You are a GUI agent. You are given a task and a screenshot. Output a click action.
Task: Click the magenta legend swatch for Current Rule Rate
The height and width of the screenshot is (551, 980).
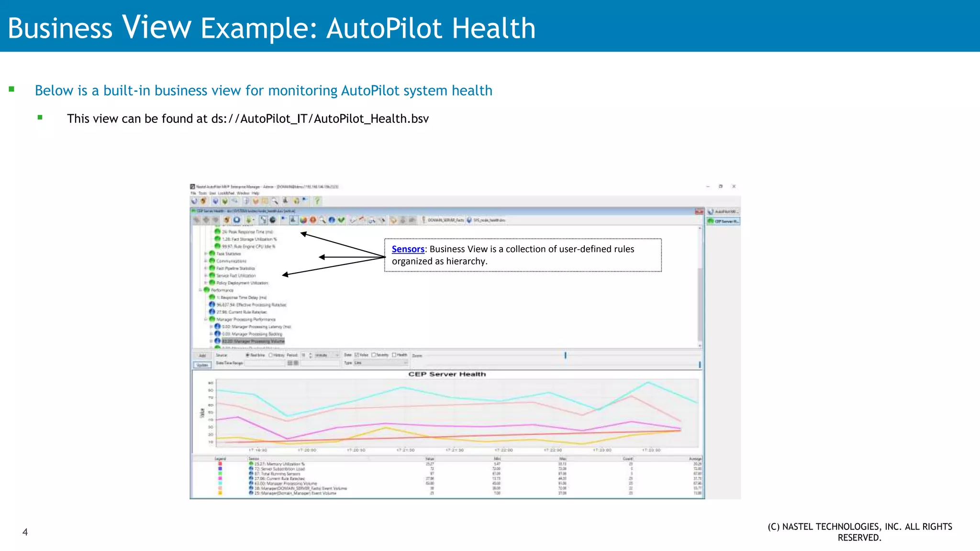point(220,478)
